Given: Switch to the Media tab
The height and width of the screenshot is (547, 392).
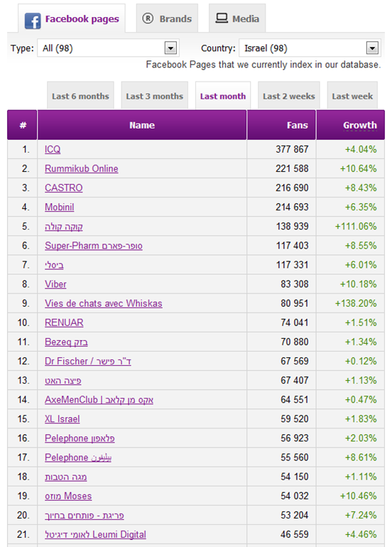Looking at the screenshot, I should (x=237, y=18).
